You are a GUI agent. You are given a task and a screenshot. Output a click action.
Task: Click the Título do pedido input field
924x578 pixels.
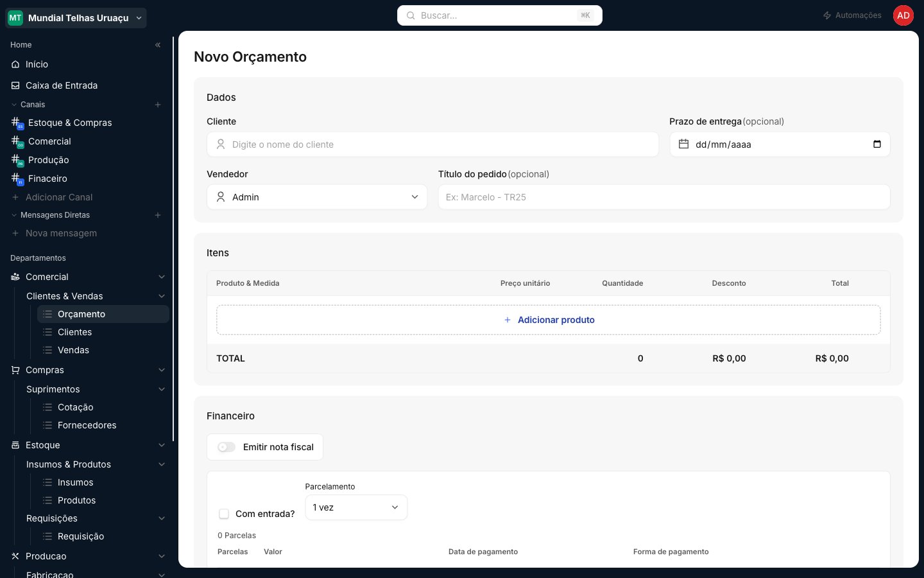[x=664, y=197]
